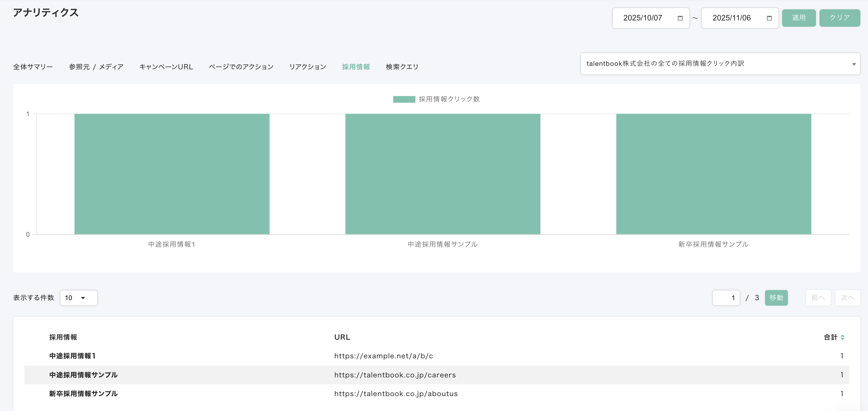Click the クリア button
868x411 pixels.
point(840,18)
